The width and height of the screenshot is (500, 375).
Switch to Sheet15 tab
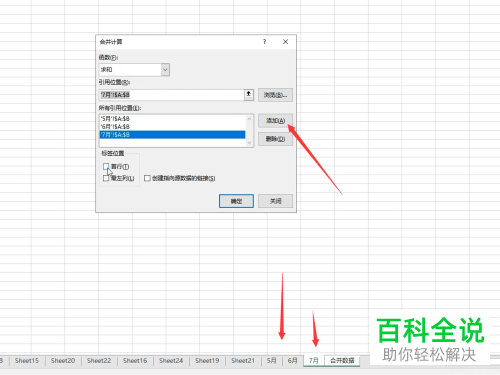tap(27, 361)
